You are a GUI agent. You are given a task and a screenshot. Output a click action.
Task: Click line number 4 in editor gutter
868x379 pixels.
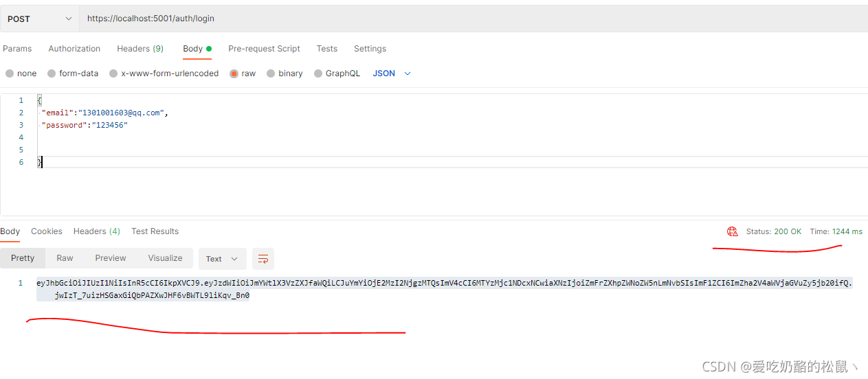click(x=21, y=137)
